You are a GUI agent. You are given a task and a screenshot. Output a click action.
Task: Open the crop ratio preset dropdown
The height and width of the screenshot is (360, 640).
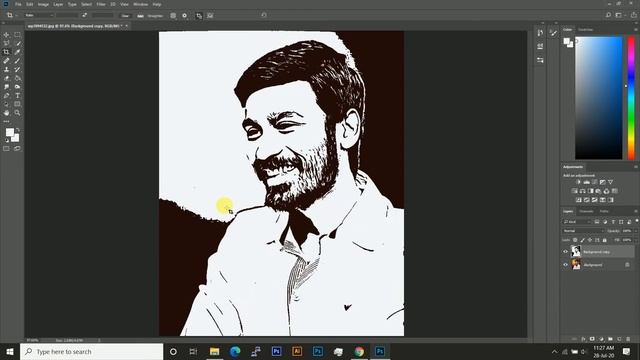39,16
